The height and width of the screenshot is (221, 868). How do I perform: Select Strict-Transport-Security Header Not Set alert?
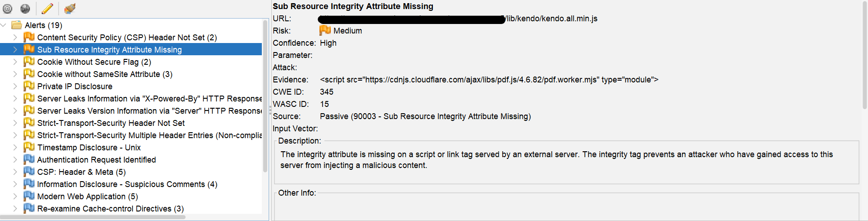(x=111, y=123)
